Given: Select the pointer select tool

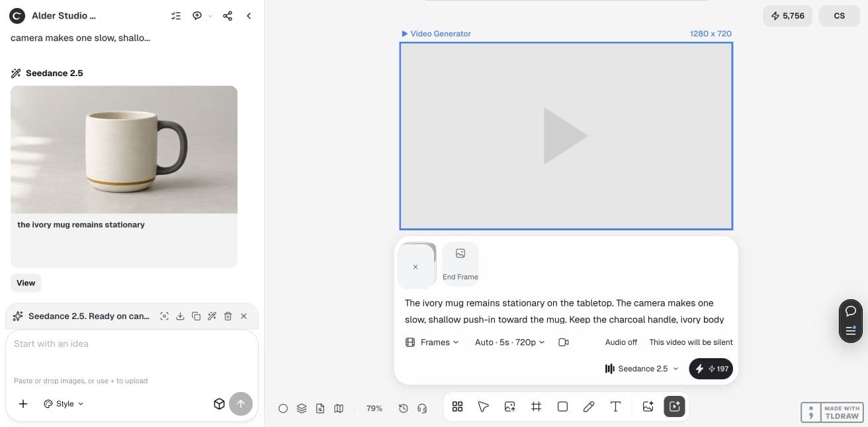Looking at the screenshot, I should [484, 406].
